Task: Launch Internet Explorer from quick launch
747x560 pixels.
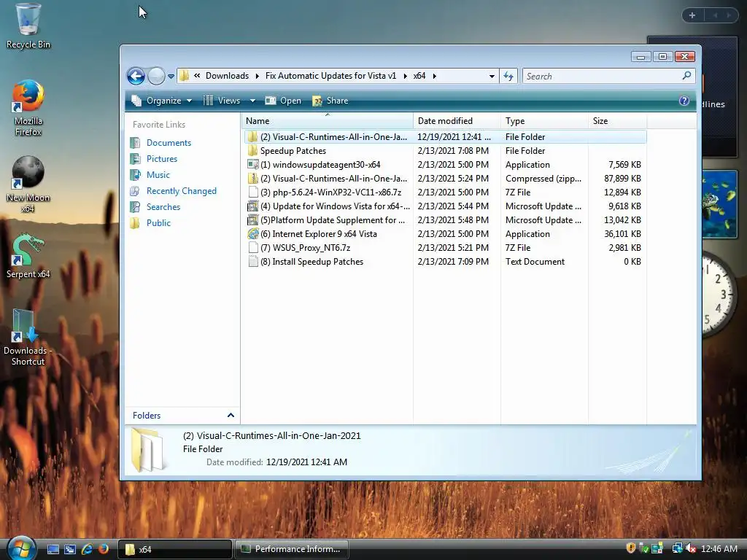Action: (87, 549)
